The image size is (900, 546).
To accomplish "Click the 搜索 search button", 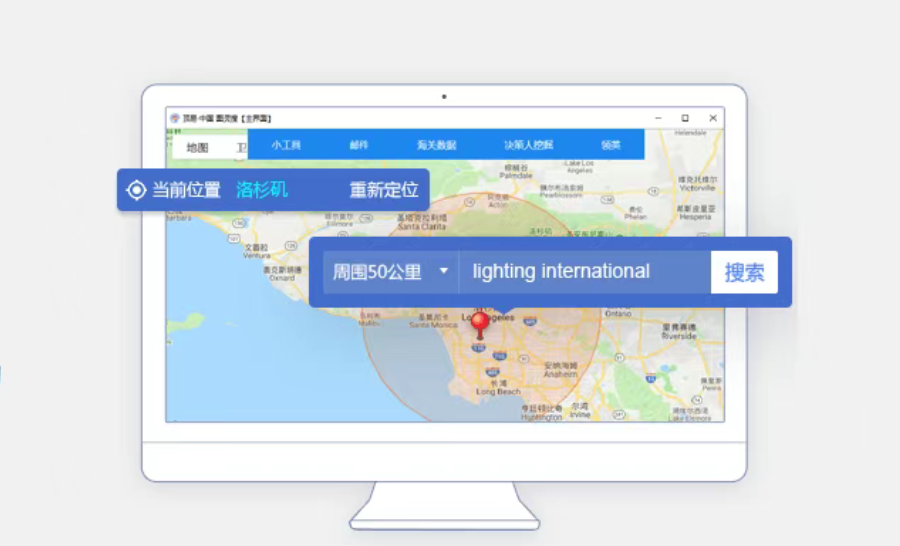I will pos(744,272).
